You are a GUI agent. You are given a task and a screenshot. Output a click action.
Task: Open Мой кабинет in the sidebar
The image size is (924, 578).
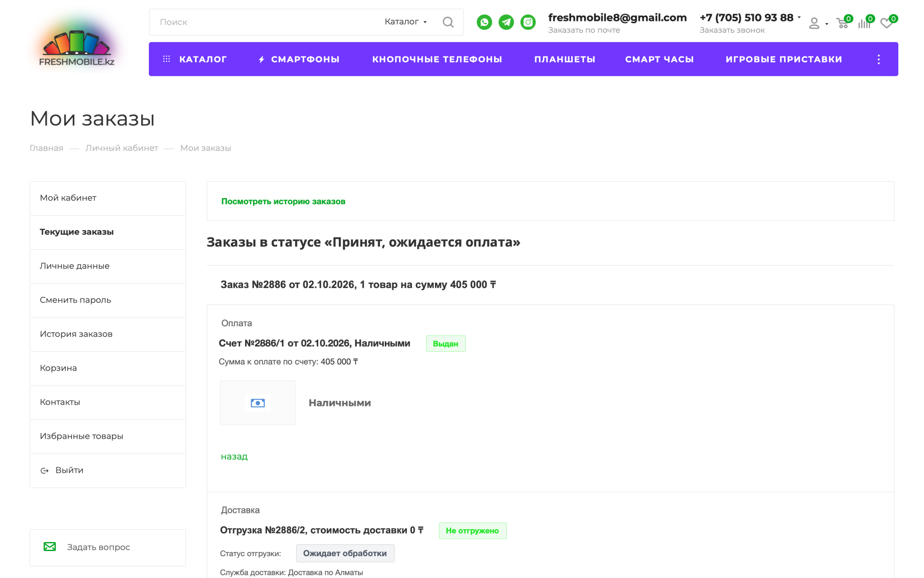108,198
